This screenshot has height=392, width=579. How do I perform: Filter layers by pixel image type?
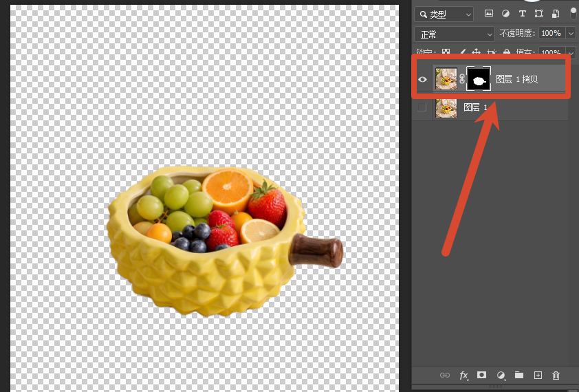pos(488,14)
